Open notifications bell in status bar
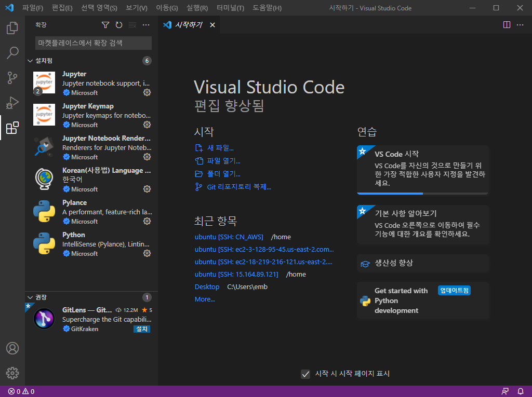The image size is (532, 397). [x=520, y=391]
